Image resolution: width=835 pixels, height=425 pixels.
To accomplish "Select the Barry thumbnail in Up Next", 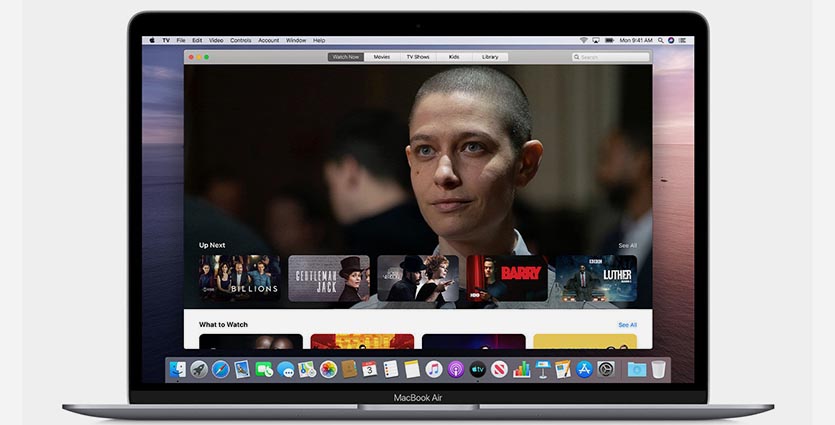I will coord(507,278).
